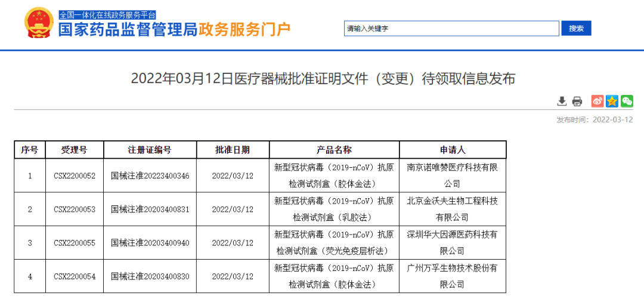The width and height of the screenshot is (644, 305).
Task: Select acceptance number CSX2200052 cell
Action: (75, 175)
